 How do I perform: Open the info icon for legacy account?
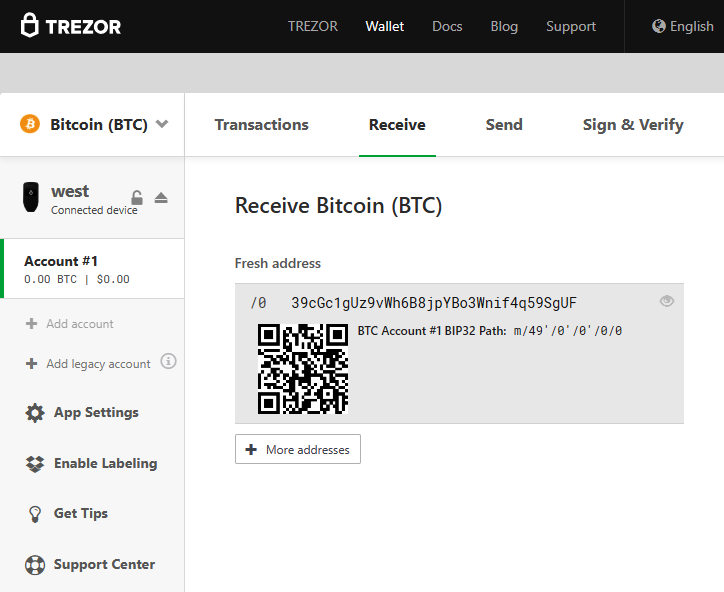pos(168,361)
